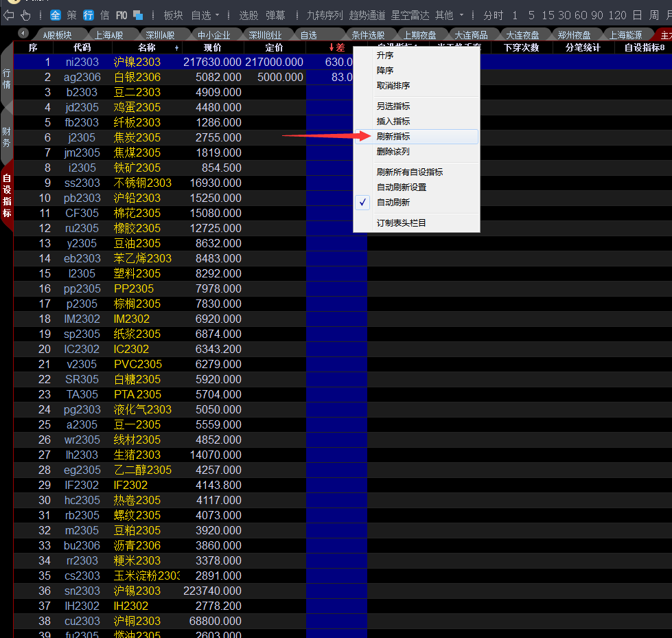Screen dimensions: 672x638
Task: Click the hand pointer icon in toolbar
Action: (25, 15)
